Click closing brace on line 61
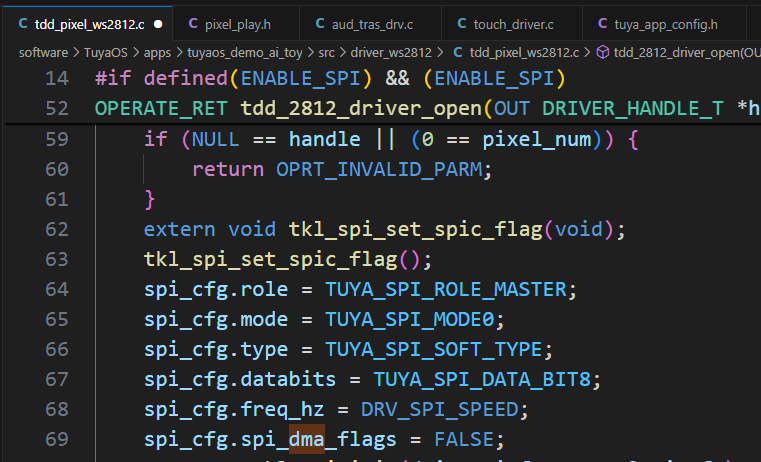Image resolution: width=761 pixels, height=462 pixels. pyautogui.click(x=149, y=200)
